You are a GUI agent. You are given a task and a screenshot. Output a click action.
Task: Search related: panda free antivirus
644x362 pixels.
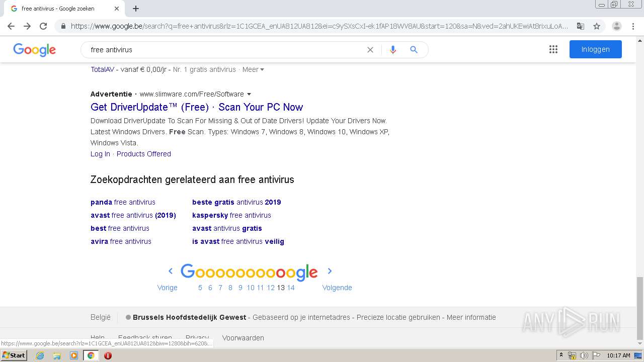click(x=123, y=202)
